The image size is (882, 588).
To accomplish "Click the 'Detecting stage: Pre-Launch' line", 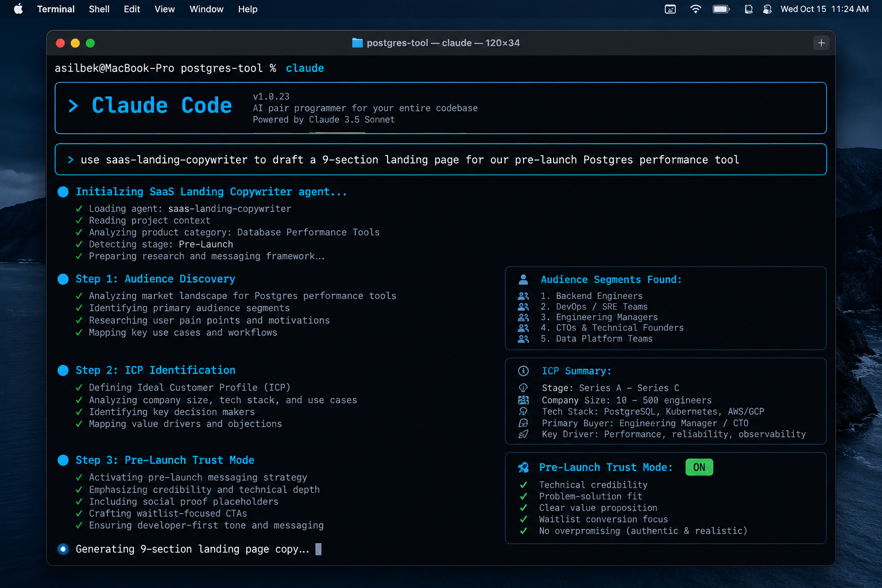I will (x=161, y=244).
